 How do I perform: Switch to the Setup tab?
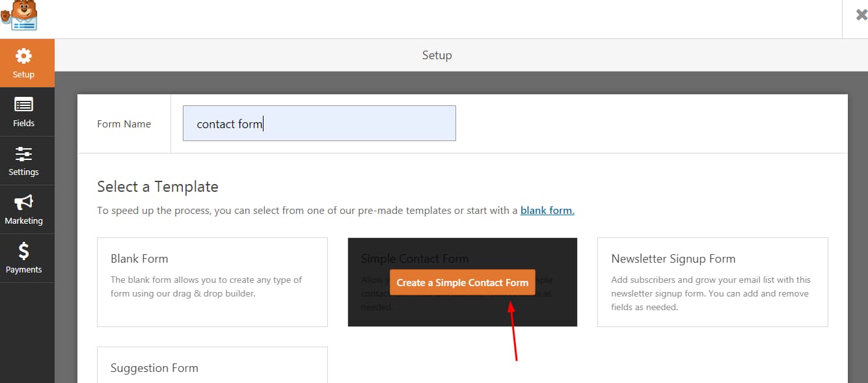pyautogui.click(x=27, y=62)
